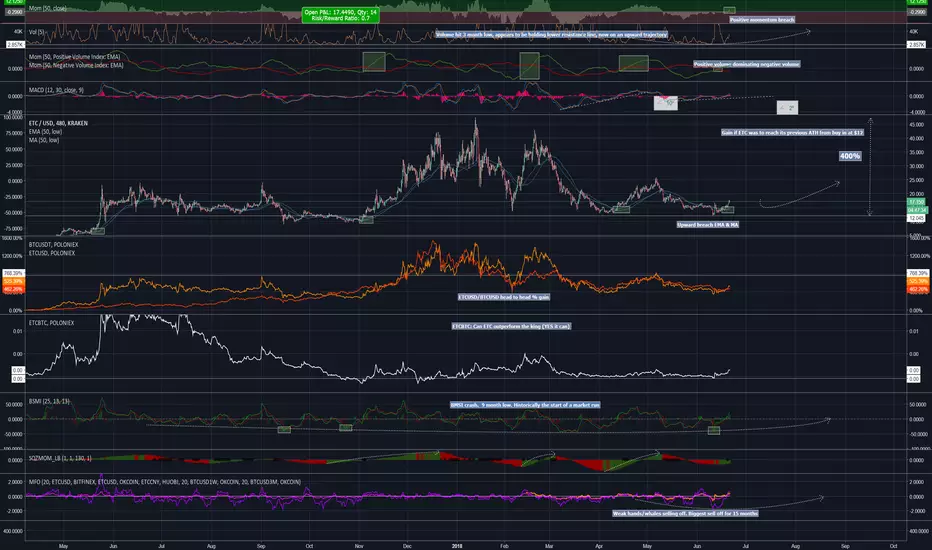The image size is (932, 550).
Task: Click the 'Volume hit 3 month low' annotation
Action: 552,34
